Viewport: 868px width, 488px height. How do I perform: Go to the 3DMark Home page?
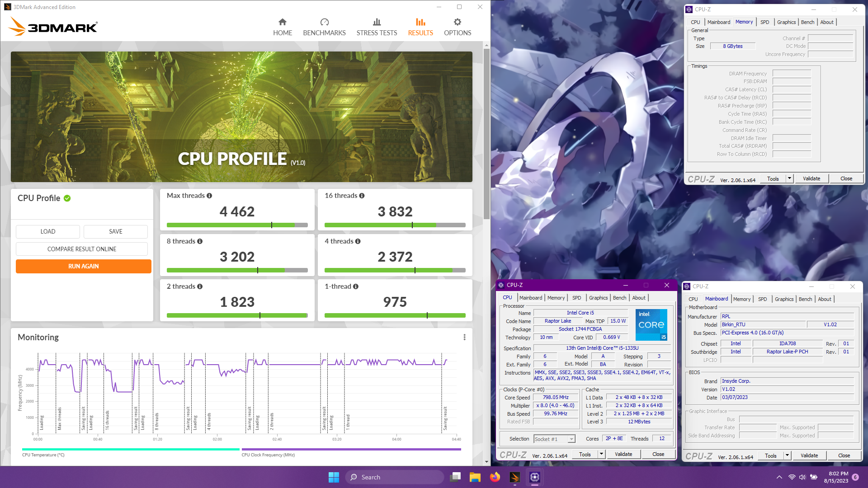(x=283, y=27)
